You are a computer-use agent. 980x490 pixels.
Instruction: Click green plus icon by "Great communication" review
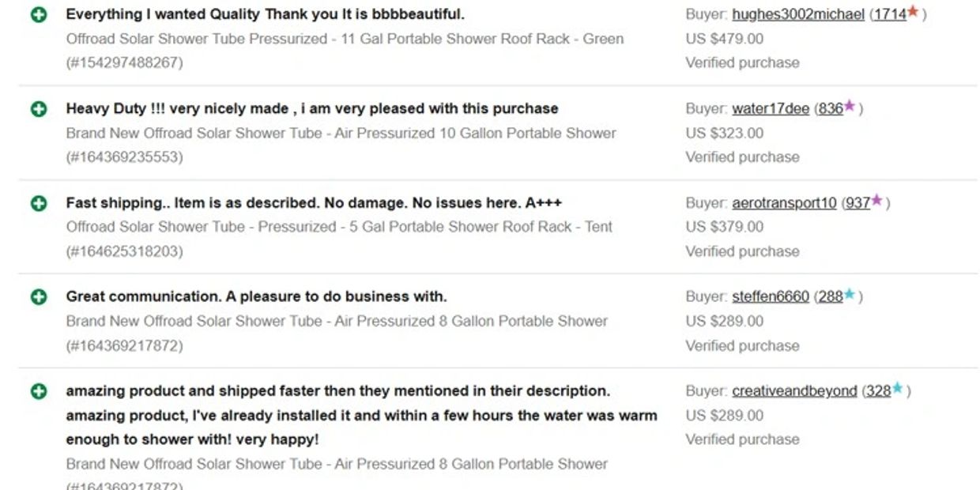pyautogui.click(x=39, y=297)
